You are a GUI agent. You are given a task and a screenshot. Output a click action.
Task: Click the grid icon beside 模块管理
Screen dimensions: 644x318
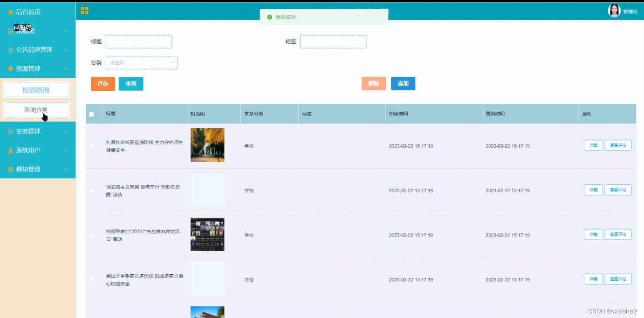pyautogui.click(x=10, y=169)
